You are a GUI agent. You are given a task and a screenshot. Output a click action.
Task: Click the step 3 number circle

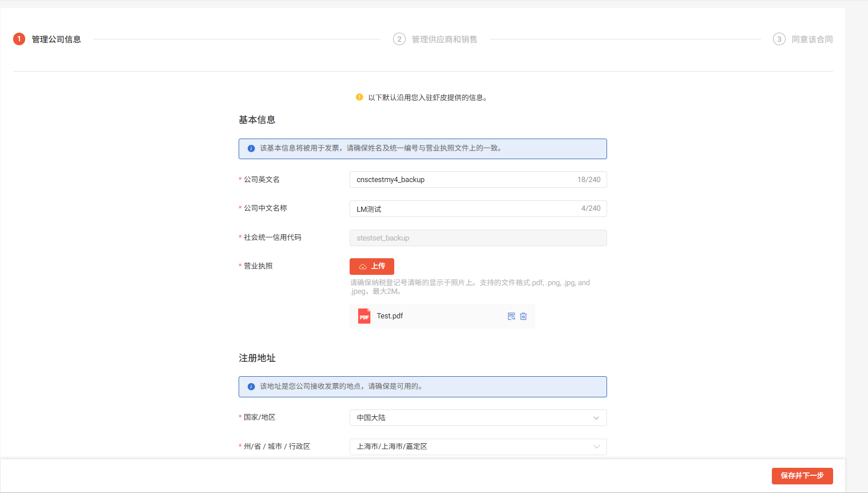pos(779,39)
